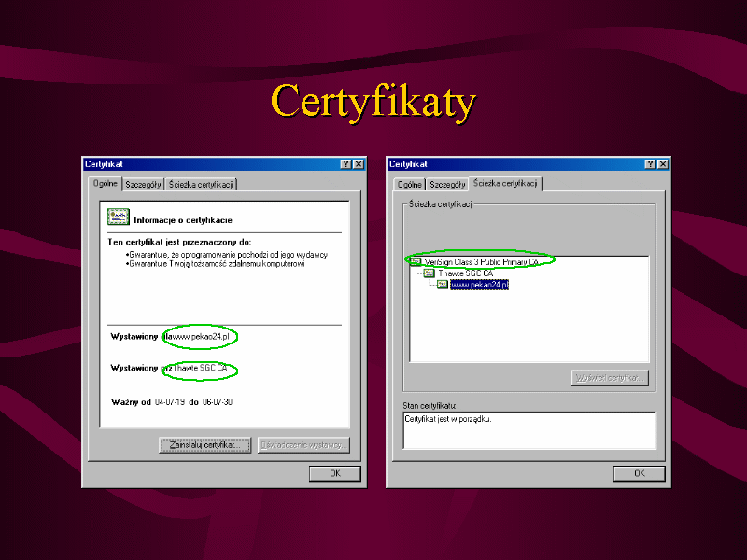Screen dimensions: 747x560
Task: Click the certificate icon next to Thawte SGC CA
Action: coord(429,273)
